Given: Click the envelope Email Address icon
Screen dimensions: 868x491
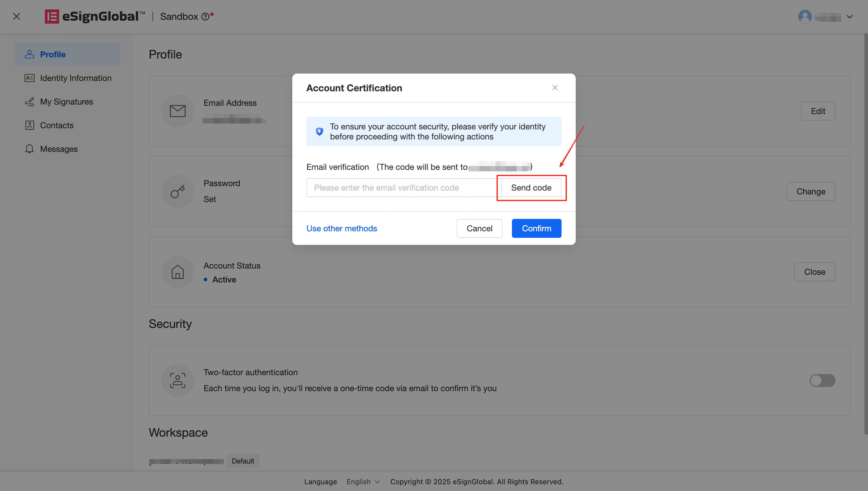Looking at the screenshot, I should 177,111.
